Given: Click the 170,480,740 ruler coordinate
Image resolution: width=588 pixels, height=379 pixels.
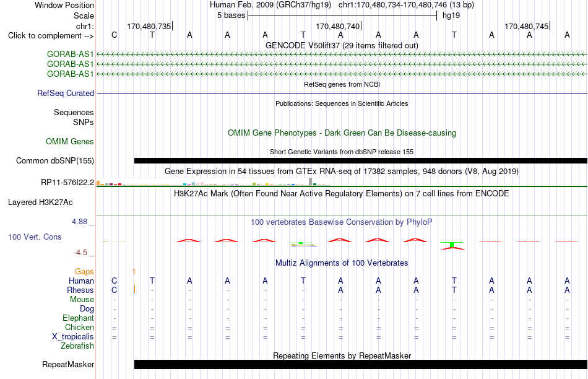Looking at the screenshot, I should [x=338, y=26].
